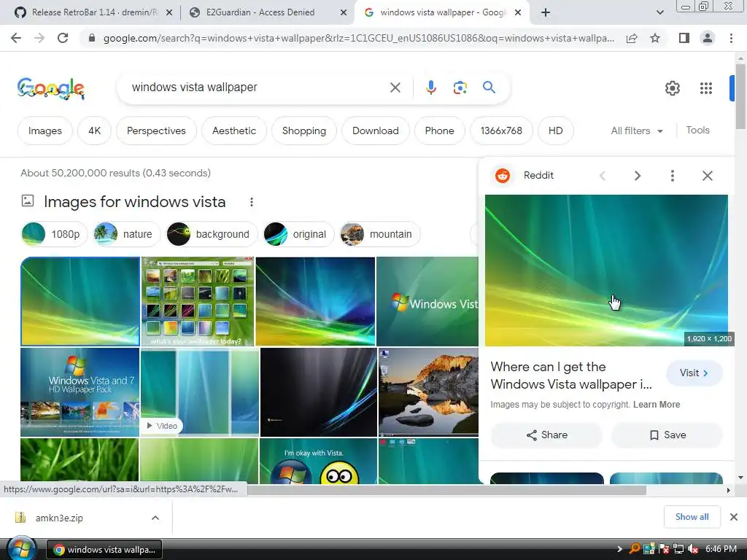Open the search Tools option

697,130
